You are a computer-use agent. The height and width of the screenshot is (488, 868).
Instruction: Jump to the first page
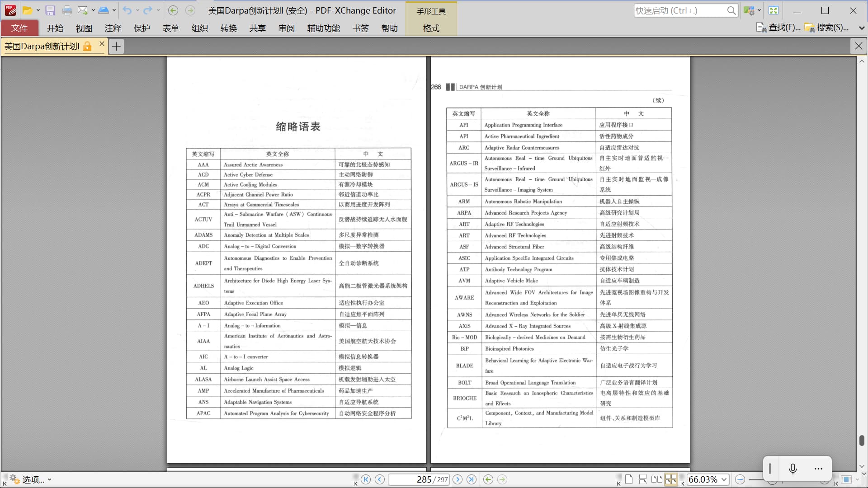366,479
